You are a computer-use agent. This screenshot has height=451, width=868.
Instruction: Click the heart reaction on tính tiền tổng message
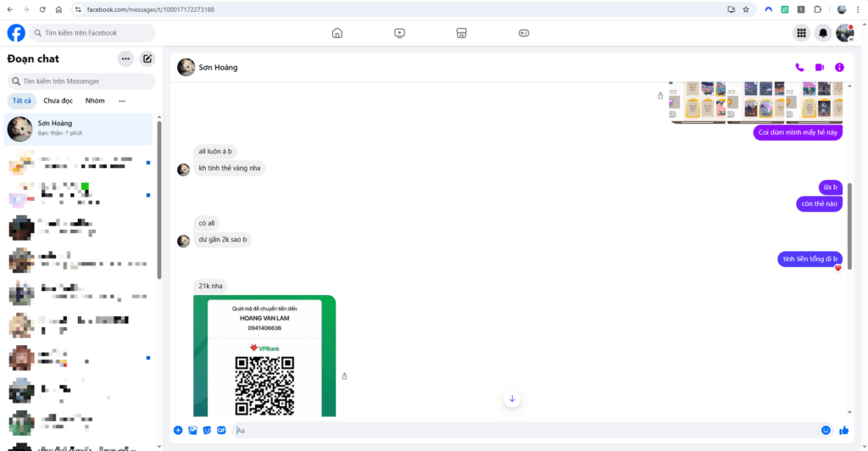[x=838, y=269]
